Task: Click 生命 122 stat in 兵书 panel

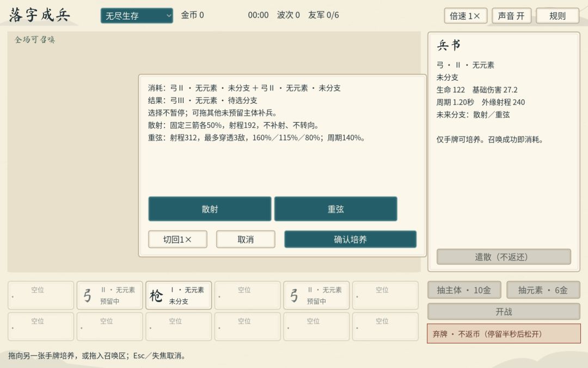Action: pos(450,90)
